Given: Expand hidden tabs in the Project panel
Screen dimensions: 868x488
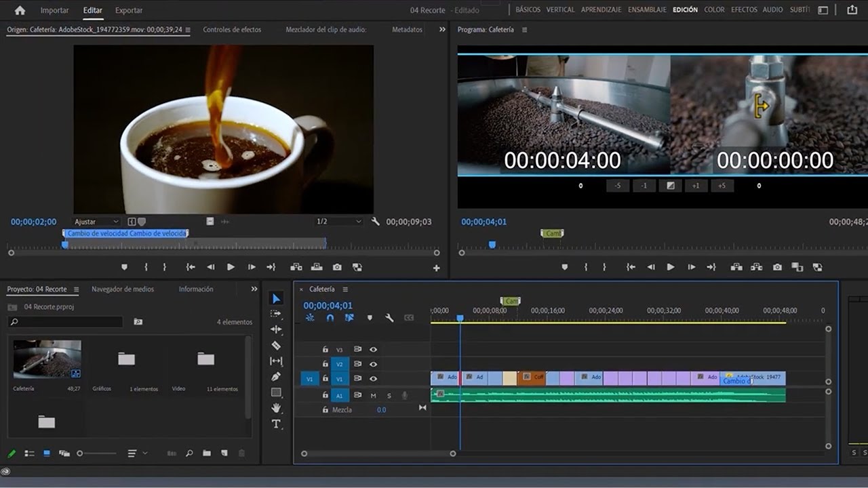Looking at the screenshot, I should pos(254,289).
